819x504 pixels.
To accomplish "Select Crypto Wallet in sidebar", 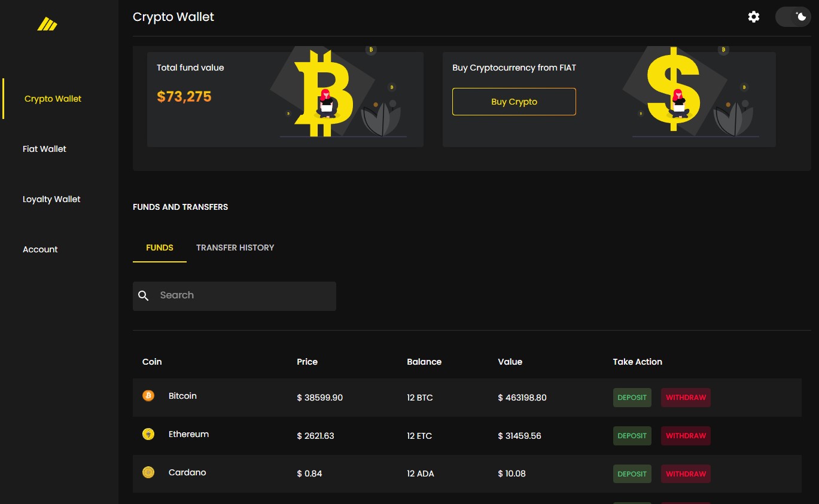I will (53, 99).
